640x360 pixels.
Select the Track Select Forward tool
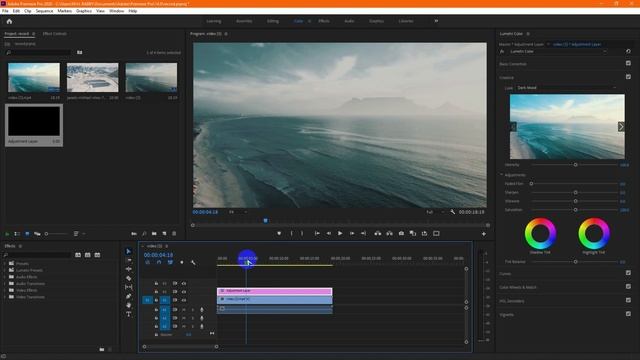pos(129,260)
